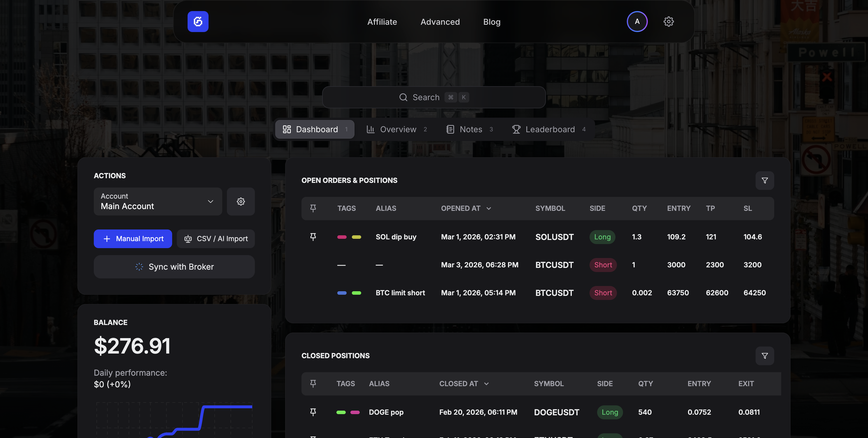This screenshot has width=868, height=438.
Task: Click inside the Search field
Action: click(x=433, y=97)
